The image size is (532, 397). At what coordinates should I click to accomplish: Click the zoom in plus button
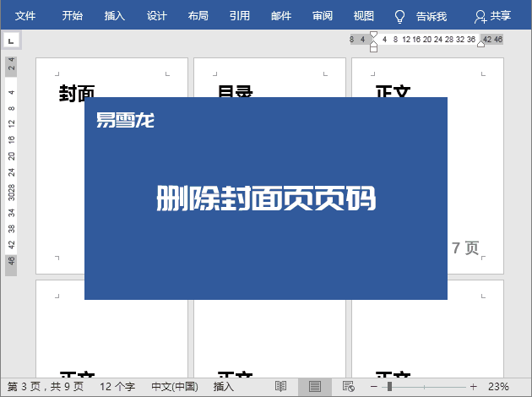pos(473,387)
